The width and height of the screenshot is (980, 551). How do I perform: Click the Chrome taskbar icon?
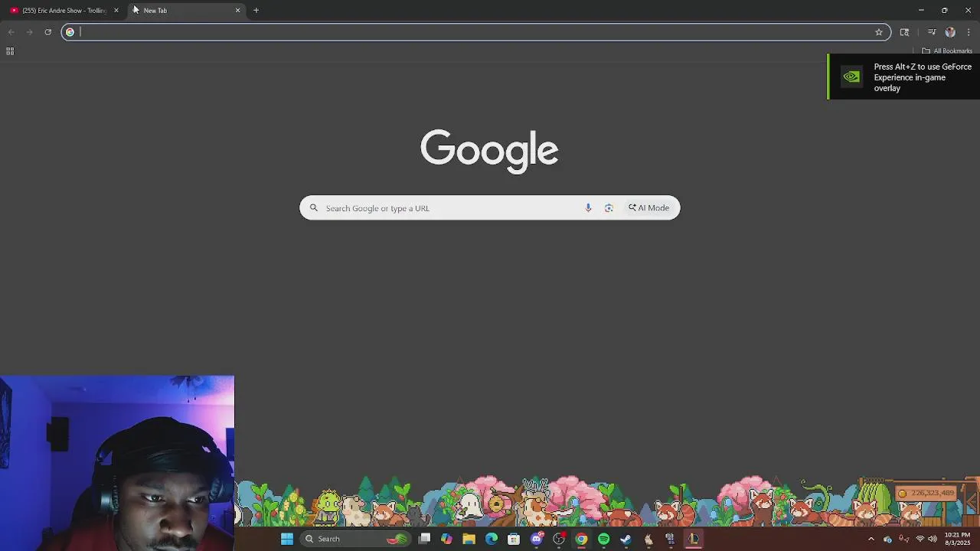coord(581,539)
